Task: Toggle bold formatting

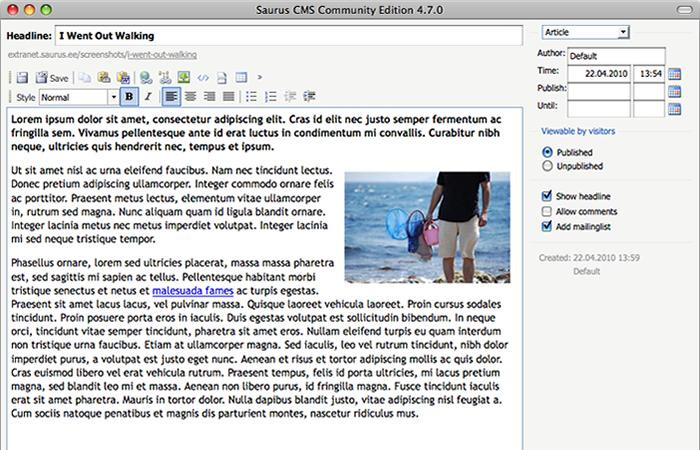Action: (129, 96)
